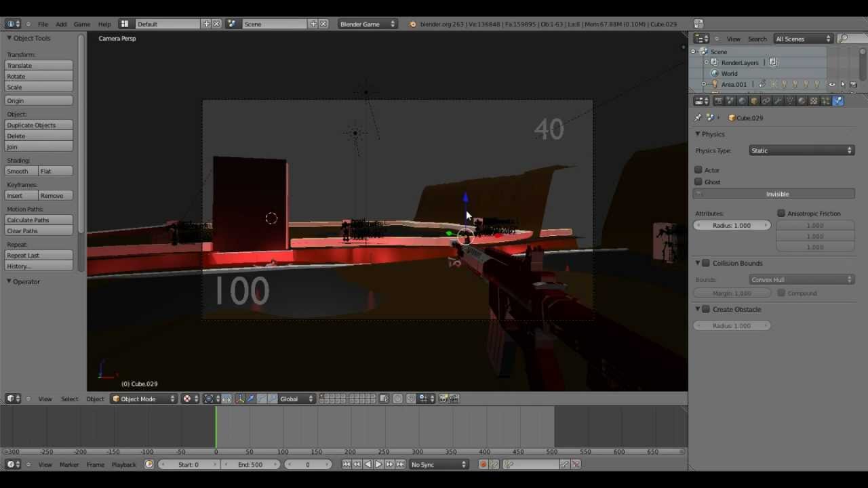Click the scale manipulator icon
The image size is (868, 488).
273,399
